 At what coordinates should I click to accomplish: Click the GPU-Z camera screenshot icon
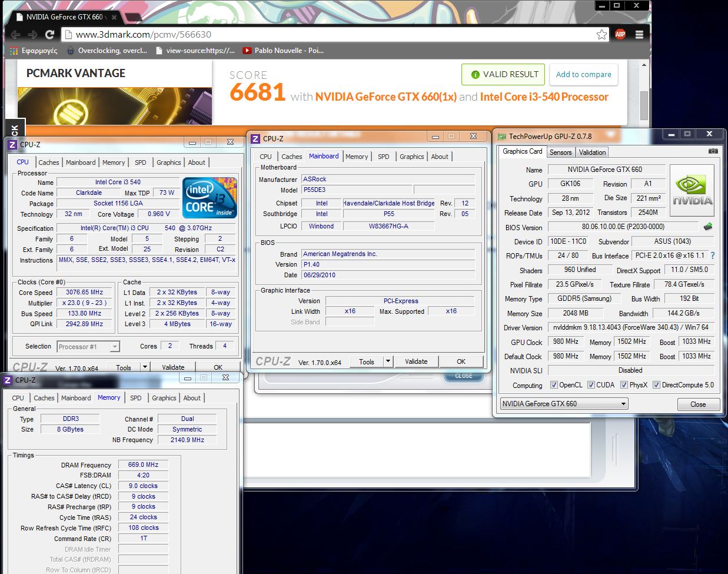coord(713,151)
